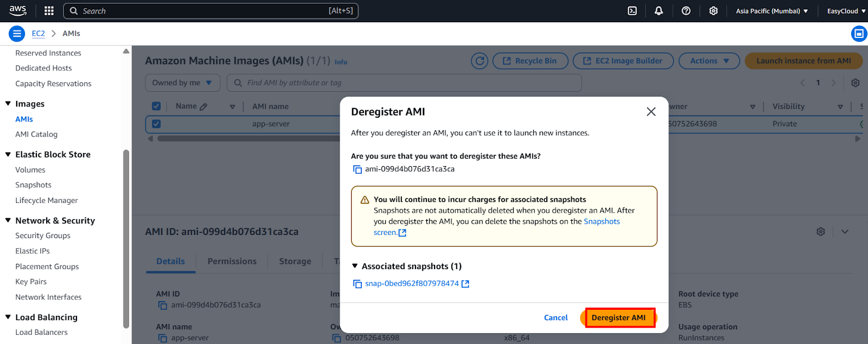Collapse the Images sidebar section

coord(8,104)
